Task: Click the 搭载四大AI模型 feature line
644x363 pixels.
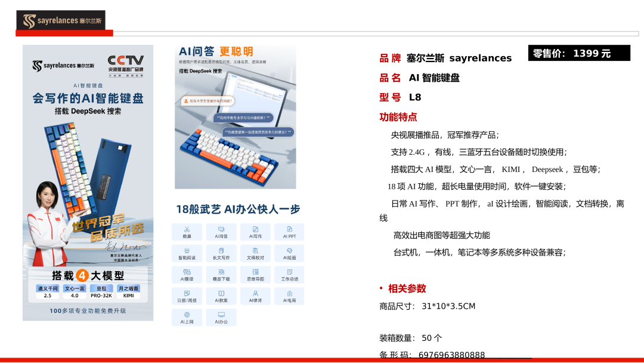Action: [496, 170]
